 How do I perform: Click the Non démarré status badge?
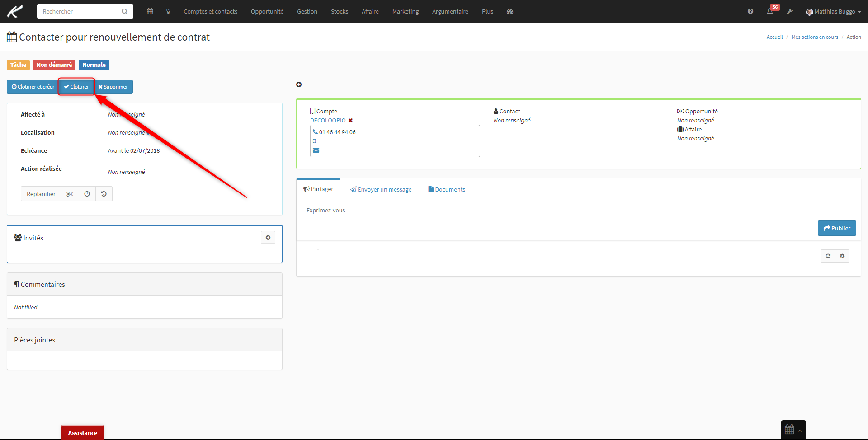(x=54, y=65)
